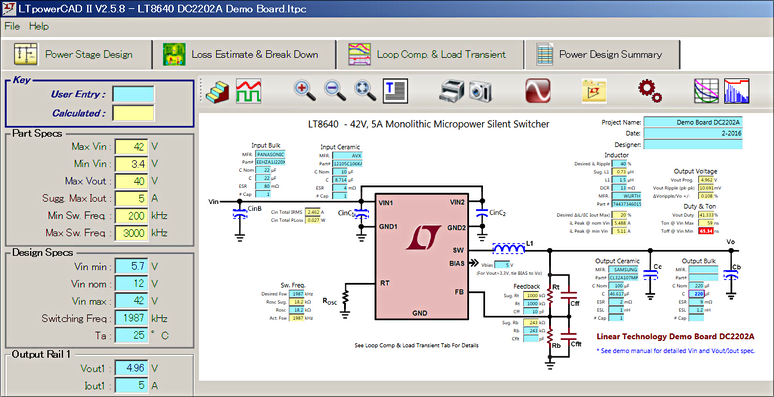Print the schematic using printer icon

pos(451,92)
